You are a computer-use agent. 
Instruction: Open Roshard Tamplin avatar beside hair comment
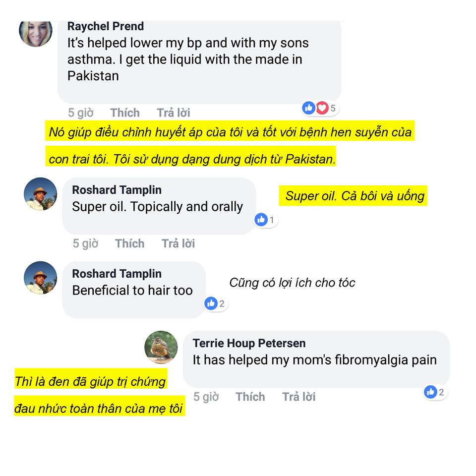click(40, 278)
